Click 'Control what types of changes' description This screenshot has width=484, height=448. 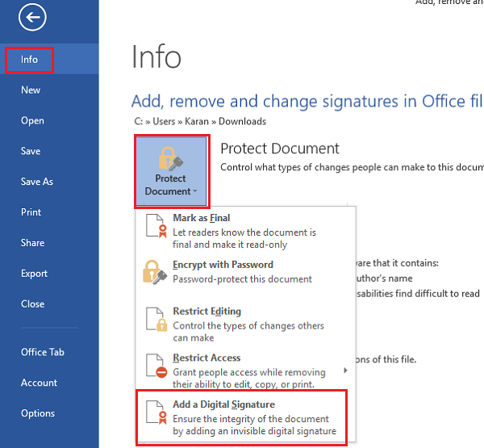coord(353,167)
